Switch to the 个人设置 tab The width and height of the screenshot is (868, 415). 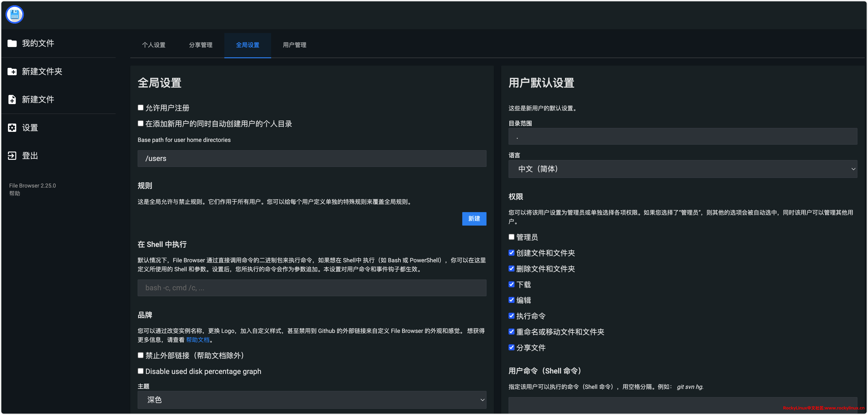coord(154,45)
